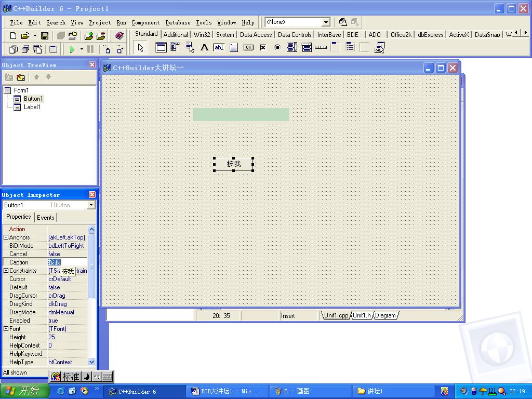Open the desktop <None> combo box dropdown
This screenshot has height=399, width=532.
(326, 22)
